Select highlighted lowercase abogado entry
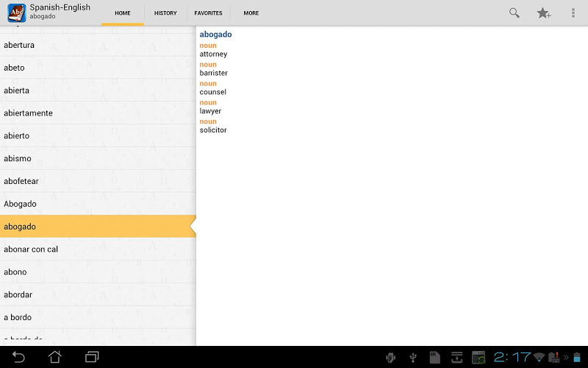The width and height of the screenshot is (588, 368). pyautogui.click(x=98, y=227)
